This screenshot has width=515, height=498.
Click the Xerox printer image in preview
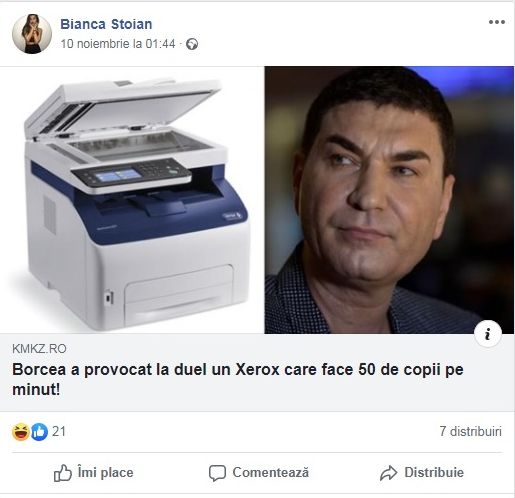(132, 200)
